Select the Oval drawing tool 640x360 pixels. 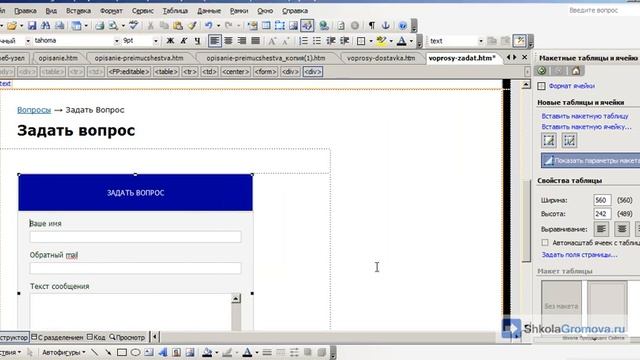(136, 352)
